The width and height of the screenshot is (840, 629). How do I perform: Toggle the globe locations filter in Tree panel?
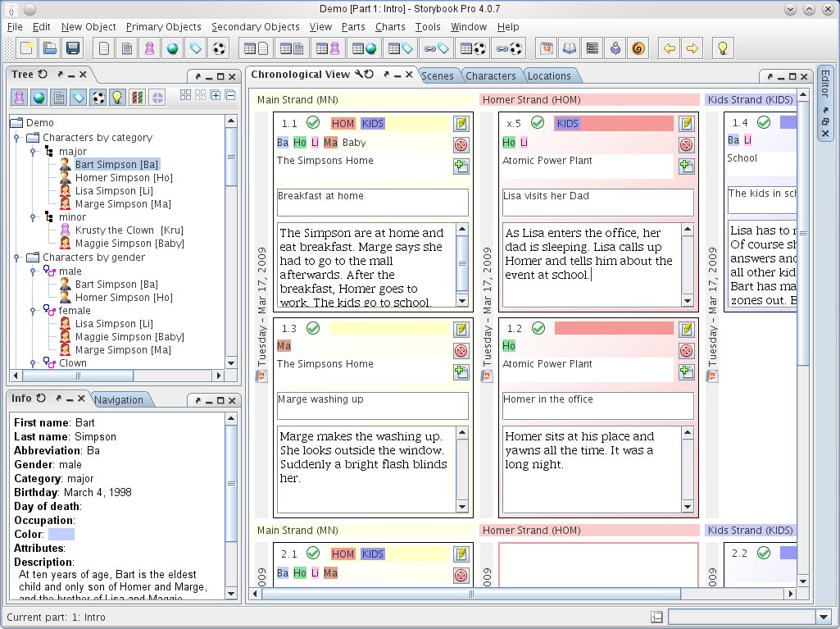pyautogui.click(x=39, y=98)
